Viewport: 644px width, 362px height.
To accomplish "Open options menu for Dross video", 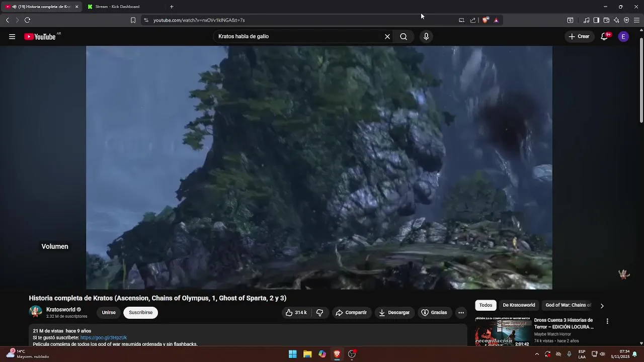I will (607, 321).
